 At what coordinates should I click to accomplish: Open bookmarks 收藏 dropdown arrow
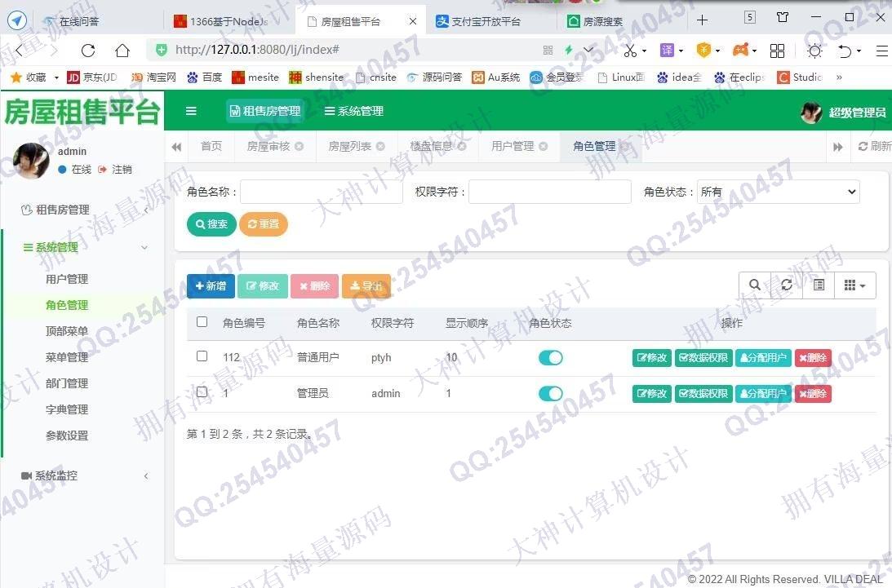(56, 77)
